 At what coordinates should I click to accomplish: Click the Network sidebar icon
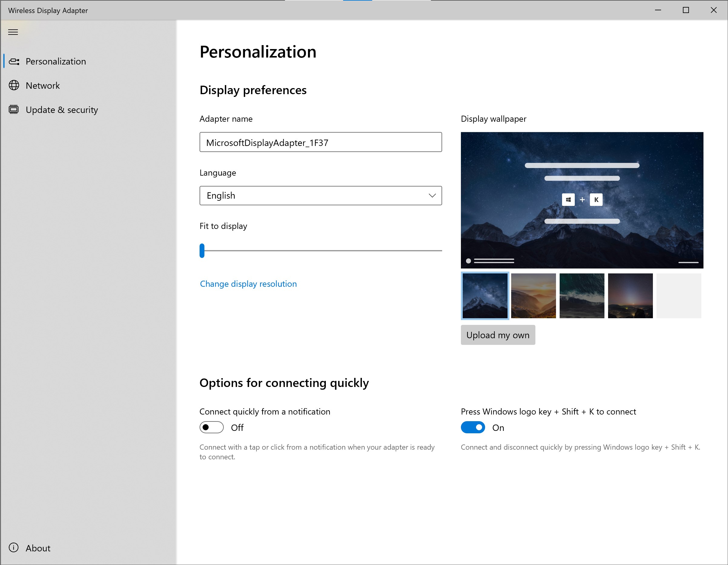14,85
